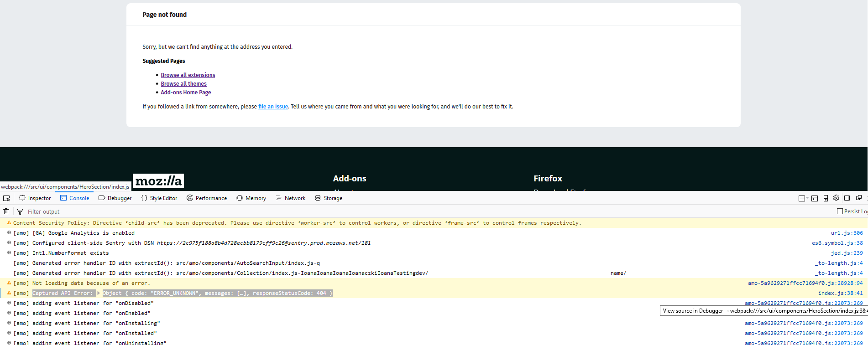868x345 pixels.
Task: Open the Debugger tab
Action: [x=115, y=198]
